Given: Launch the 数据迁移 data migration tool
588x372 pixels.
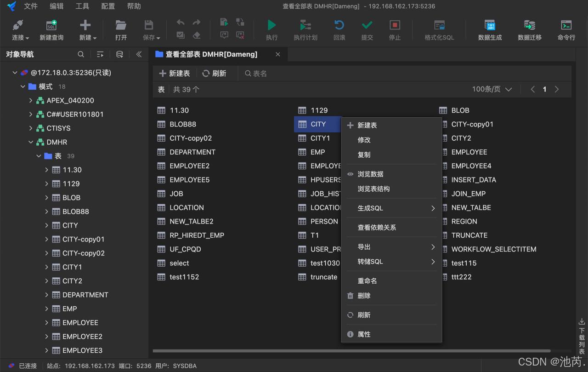Looking at the screenshot, I should (529, 28).
